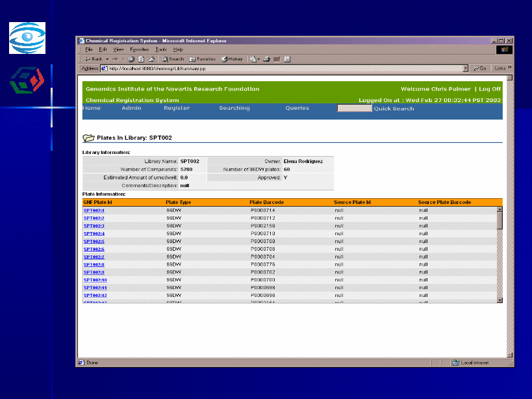Click the Refresh page icon

pyautogui.click(x=140, y=59)
